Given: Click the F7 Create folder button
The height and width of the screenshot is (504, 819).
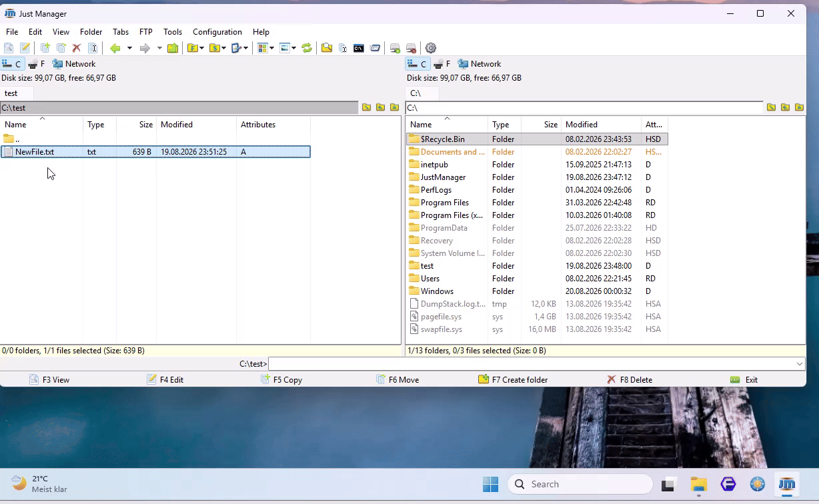Looking at the screenshot, I should coord(513,380).
